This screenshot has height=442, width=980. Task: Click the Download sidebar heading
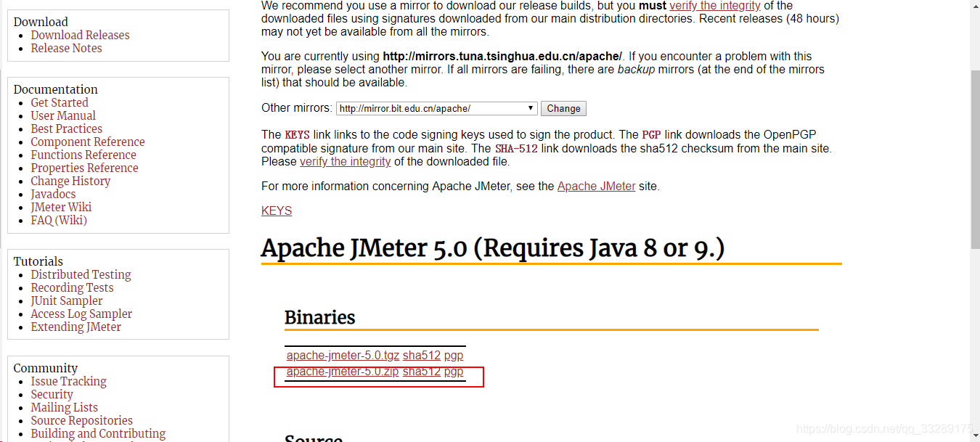[x=41, y=22]
